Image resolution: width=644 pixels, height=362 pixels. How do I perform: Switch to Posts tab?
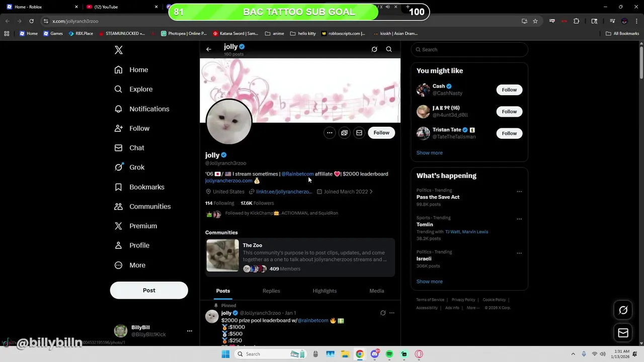223,291
